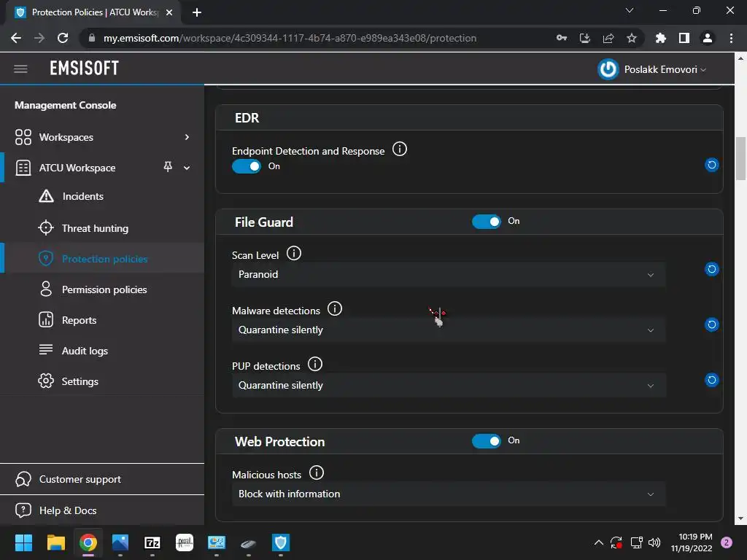Click the Settings gear icon in the sidebar
Viewport: 747px width, 560px height.
(x=46, y=381)
